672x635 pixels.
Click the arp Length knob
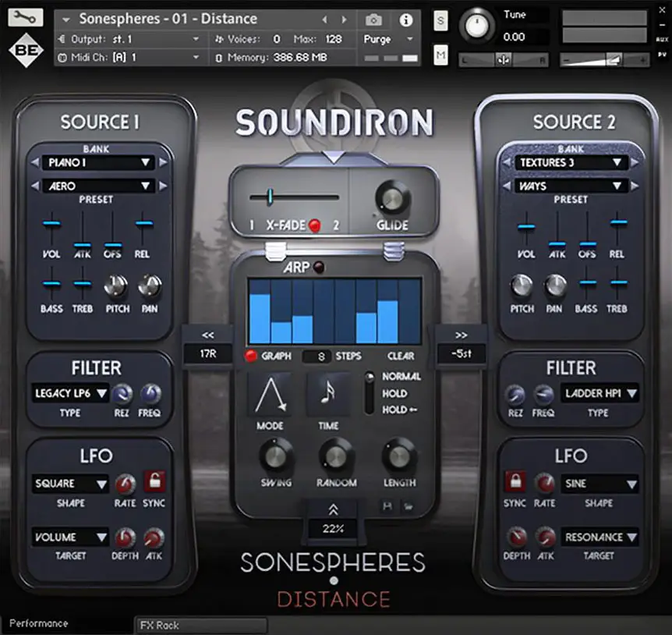[x=399, y=456]
